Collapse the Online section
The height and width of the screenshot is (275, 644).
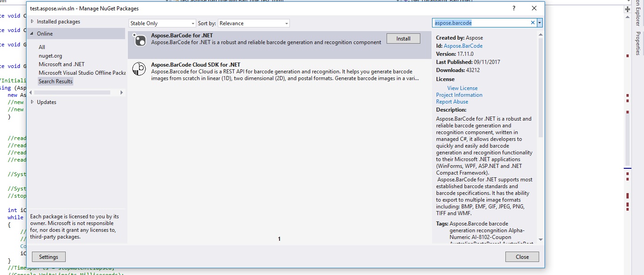click(32, 33)
